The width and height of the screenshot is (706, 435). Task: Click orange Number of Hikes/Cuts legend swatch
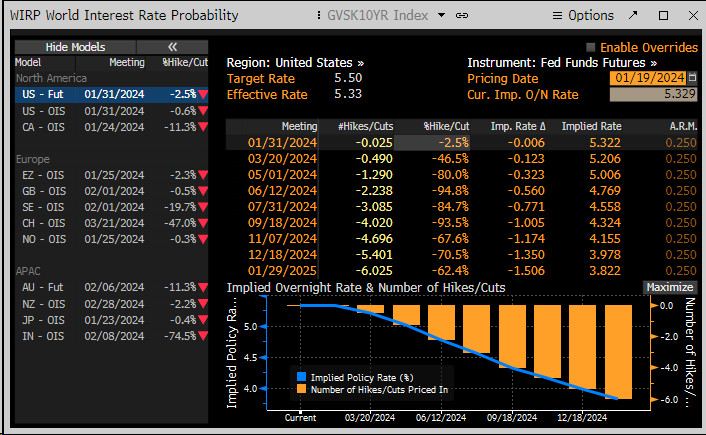(x=302, y=389)
